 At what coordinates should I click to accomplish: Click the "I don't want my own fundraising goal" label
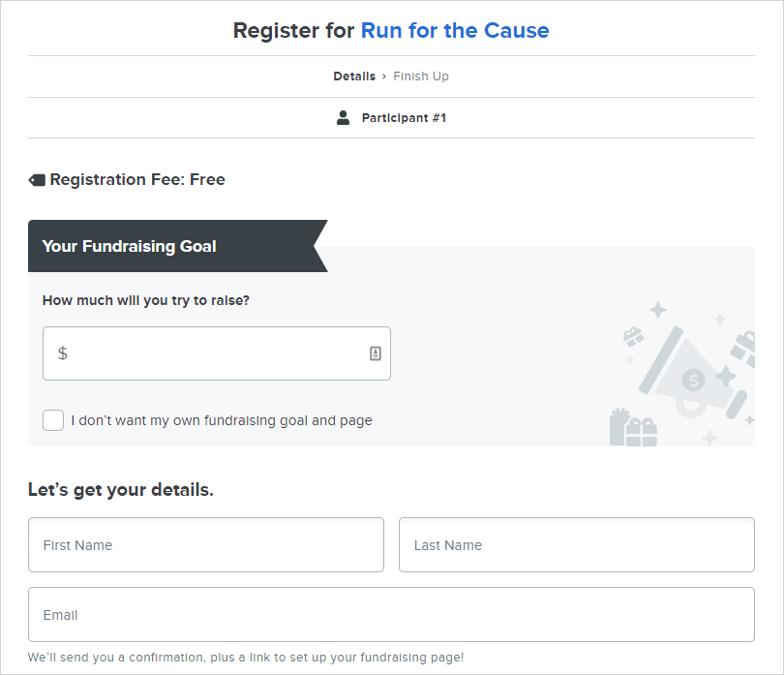click(x=222, y=420)
